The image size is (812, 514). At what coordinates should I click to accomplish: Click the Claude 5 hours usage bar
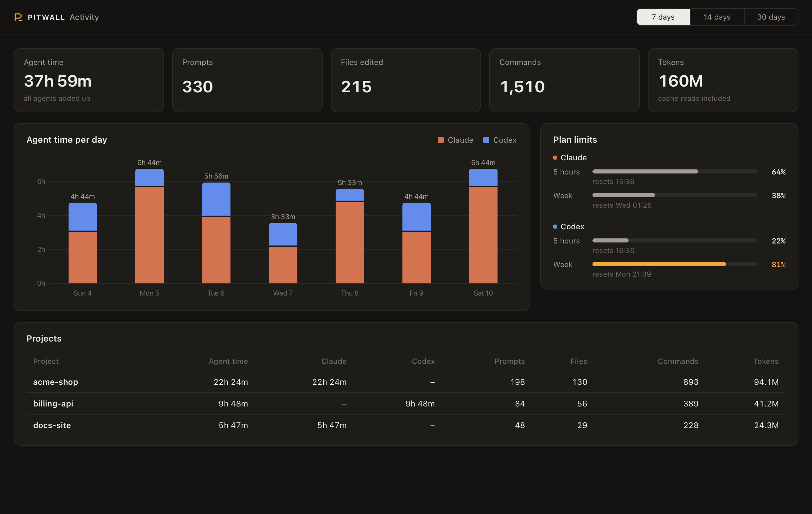675,171
